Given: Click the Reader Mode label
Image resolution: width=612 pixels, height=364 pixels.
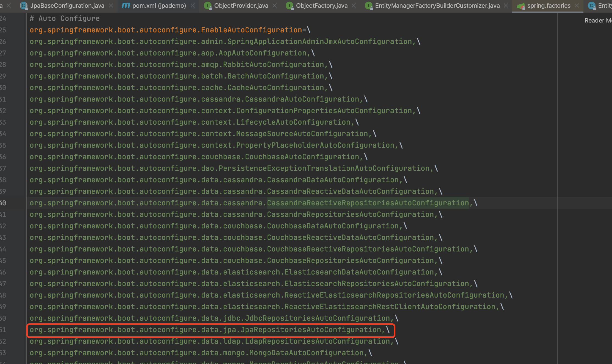Looking at the screenshot, I should coord(598,21).
